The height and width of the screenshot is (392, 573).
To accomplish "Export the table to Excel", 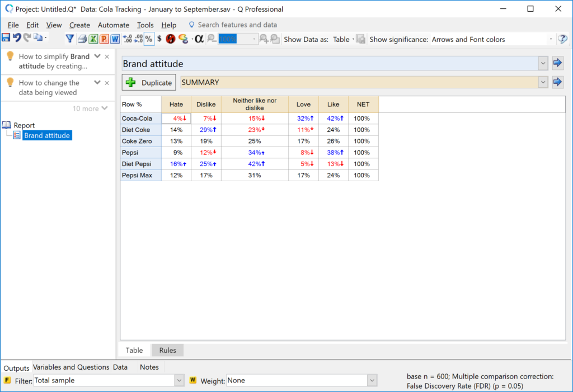I will (93, 39).
